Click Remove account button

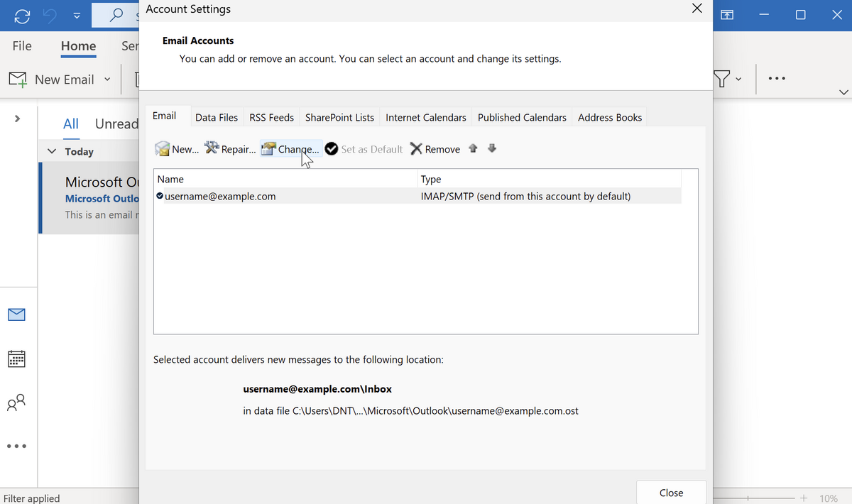(435, 149)
